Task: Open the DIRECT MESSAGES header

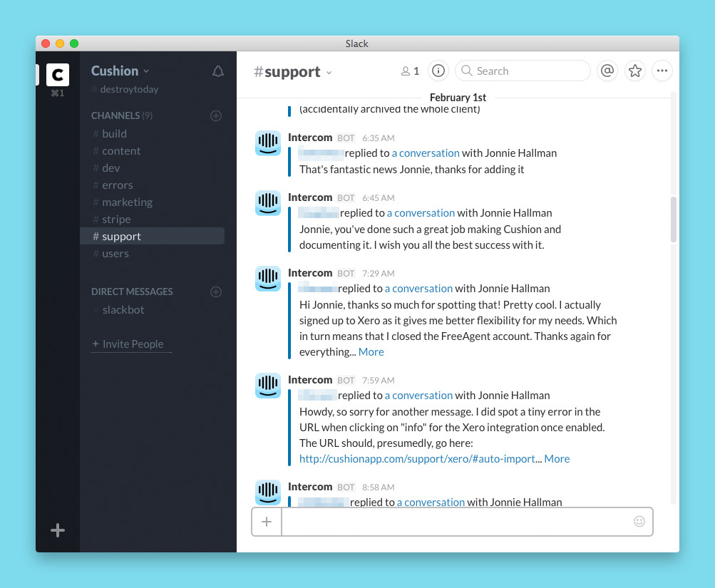Action: (132, 292)
